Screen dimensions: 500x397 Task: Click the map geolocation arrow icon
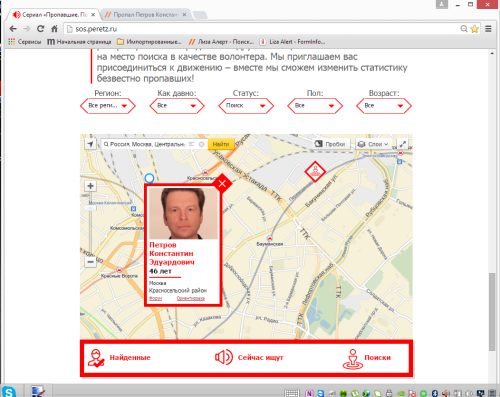(90, 144)
